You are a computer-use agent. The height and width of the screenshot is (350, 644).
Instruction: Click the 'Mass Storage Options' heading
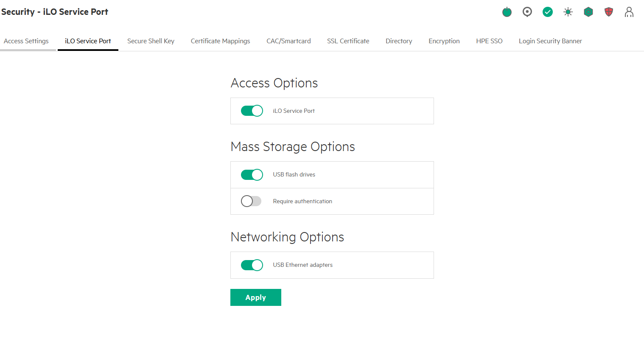point(293,147)
